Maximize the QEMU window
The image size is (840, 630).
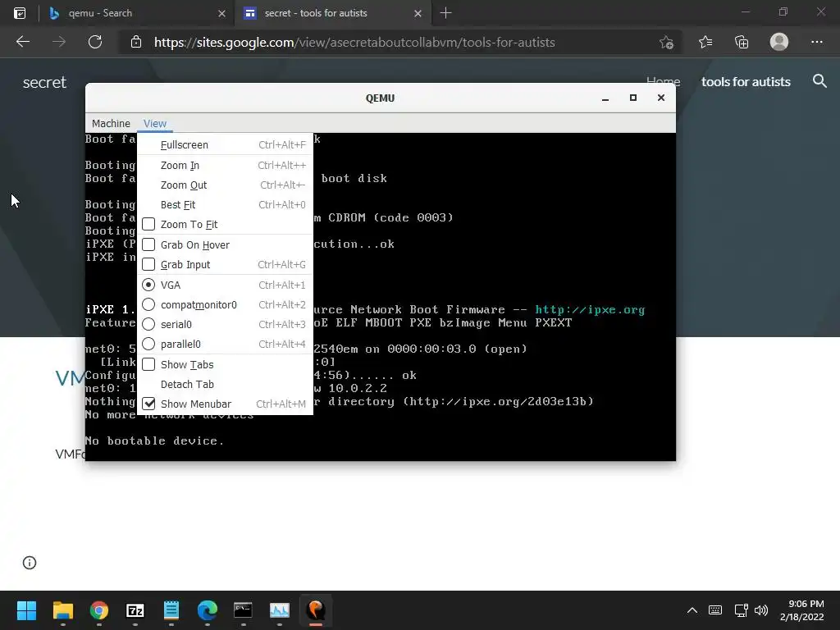(x=633, y=98)
